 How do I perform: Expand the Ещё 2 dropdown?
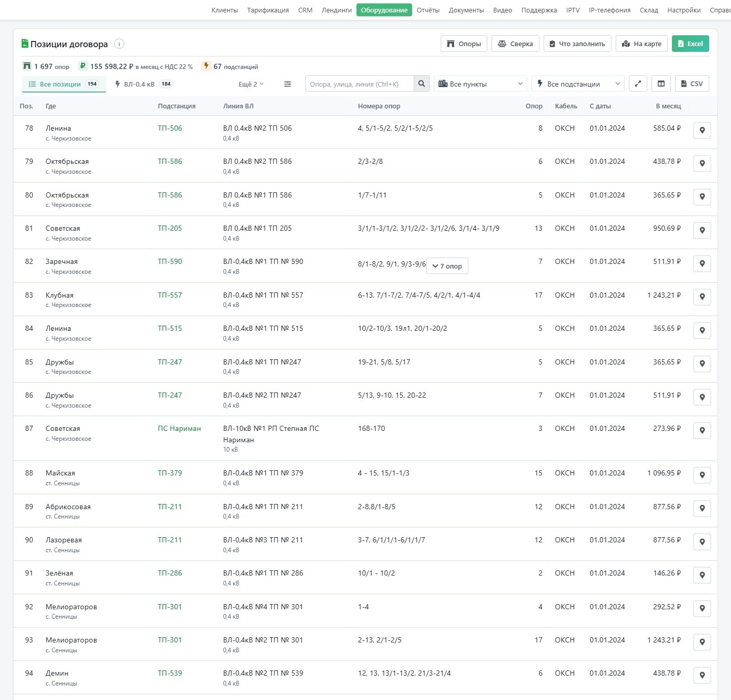click(x=251, y=84)
